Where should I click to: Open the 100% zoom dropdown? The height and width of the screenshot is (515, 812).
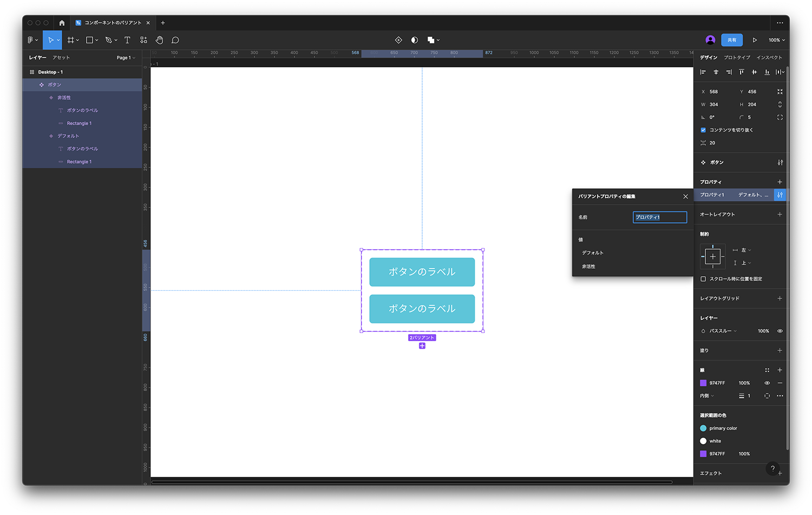coord(777,40)
